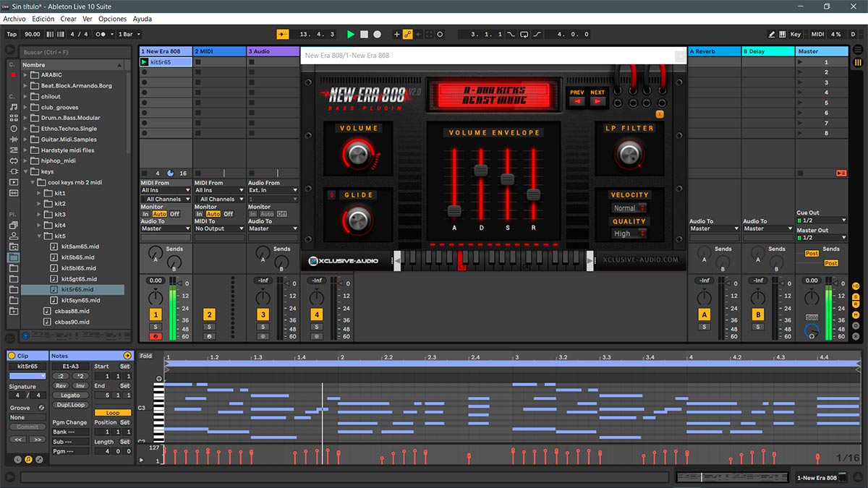Click the Fold button in MIDI editor
Viewport: 868px width, 488px height.
coord(146,356)
